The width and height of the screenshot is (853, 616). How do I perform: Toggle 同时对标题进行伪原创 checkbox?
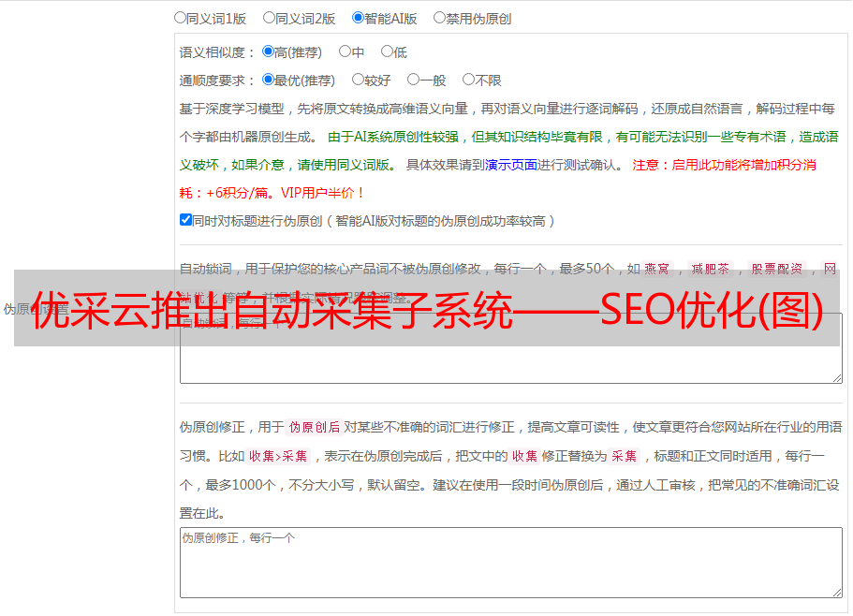coord(185,220)
